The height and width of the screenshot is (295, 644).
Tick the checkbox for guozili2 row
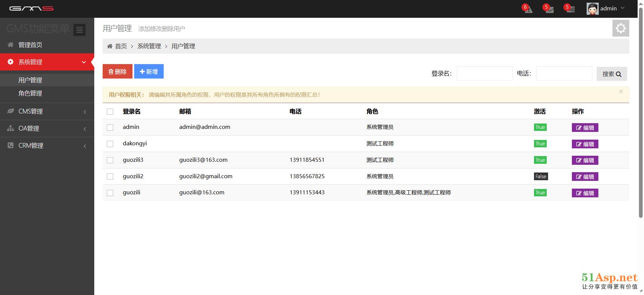110,177
